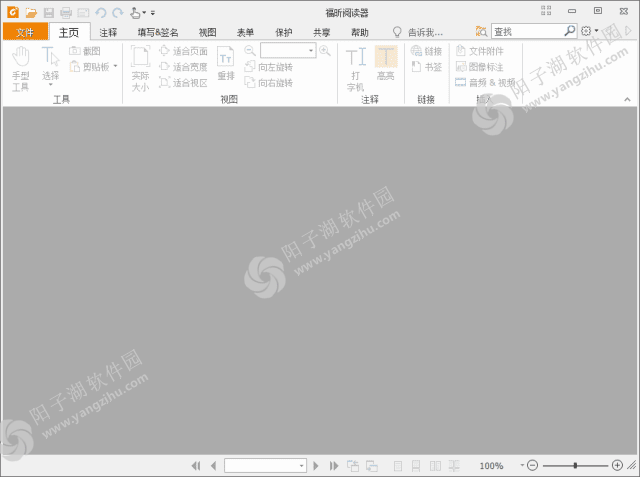640x477 pixels.
Task: Click status bar zoom in plus button
Action: pyautogui.click(x=617, y=465)
